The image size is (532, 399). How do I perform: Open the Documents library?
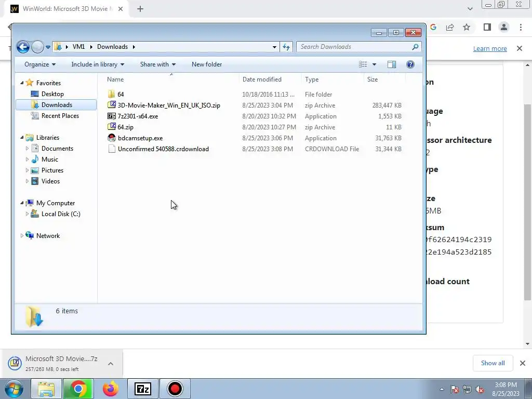pyautogui.click(x=57, y=148)
